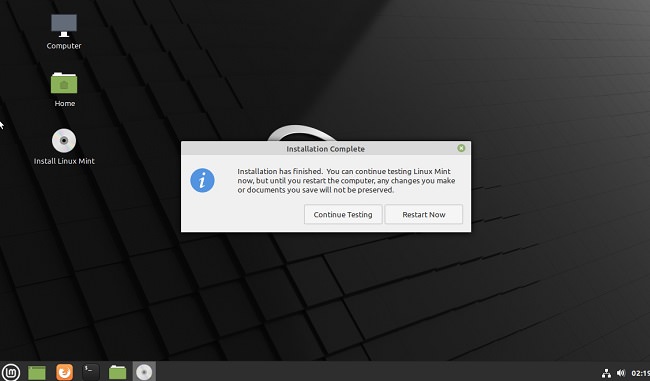Viewport: 650px width, 381px height.
Task: Select the Install Linux Mint disc icon
Action: point(64,141)
